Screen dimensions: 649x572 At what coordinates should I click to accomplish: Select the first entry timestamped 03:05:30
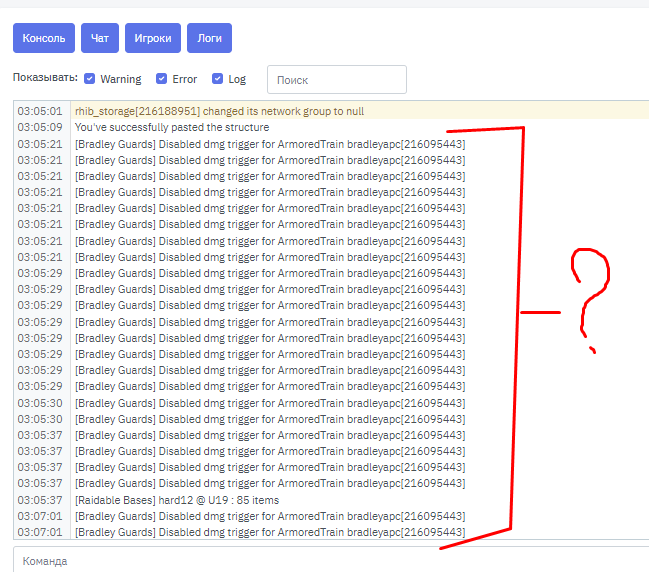pos(270,403)
